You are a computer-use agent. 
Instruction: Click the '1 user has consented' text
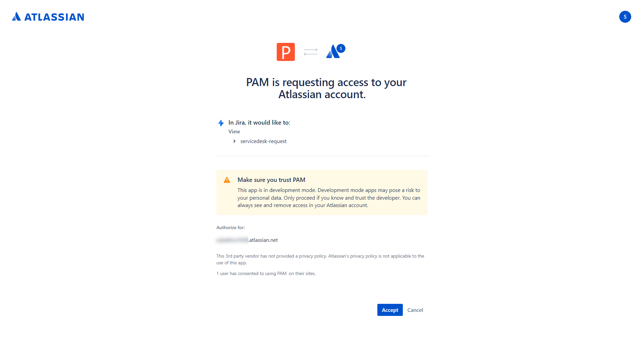266,274
